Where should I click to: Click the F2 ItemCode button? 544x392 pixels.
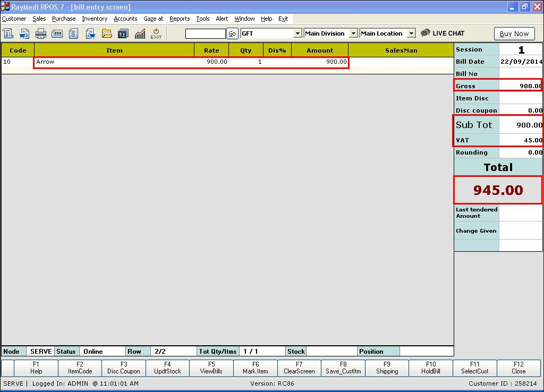80,368
